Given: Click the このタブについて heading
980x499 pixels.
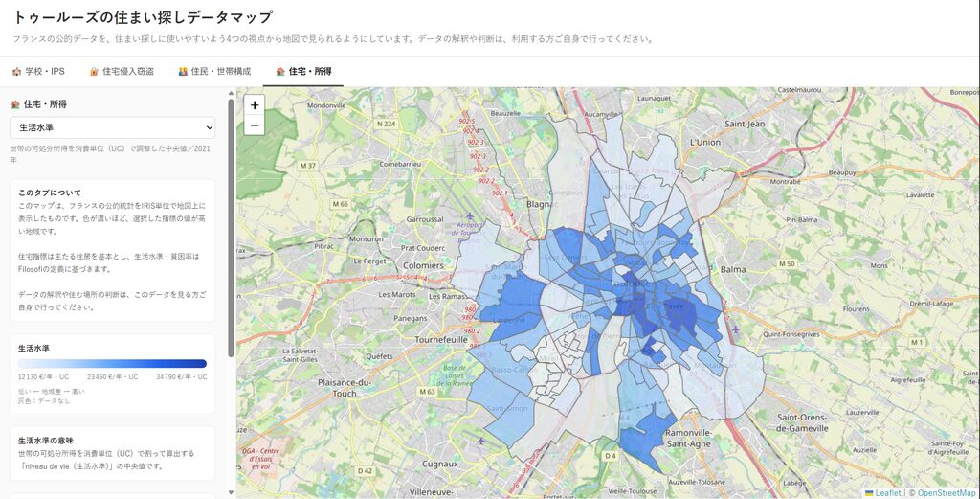Looking at the screenshot, I should click(50, 193).
